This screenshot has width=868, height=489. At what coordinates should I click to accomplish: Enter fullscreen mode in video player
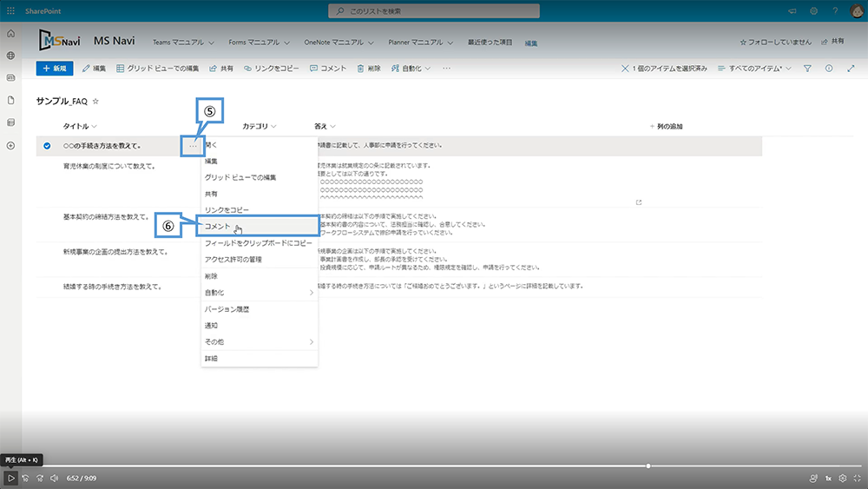tap(857, 478)
